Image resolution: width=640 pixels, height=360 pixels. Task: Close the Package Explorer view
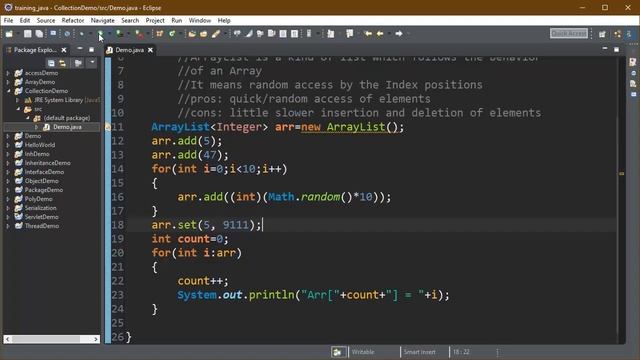tap(64, 50)
